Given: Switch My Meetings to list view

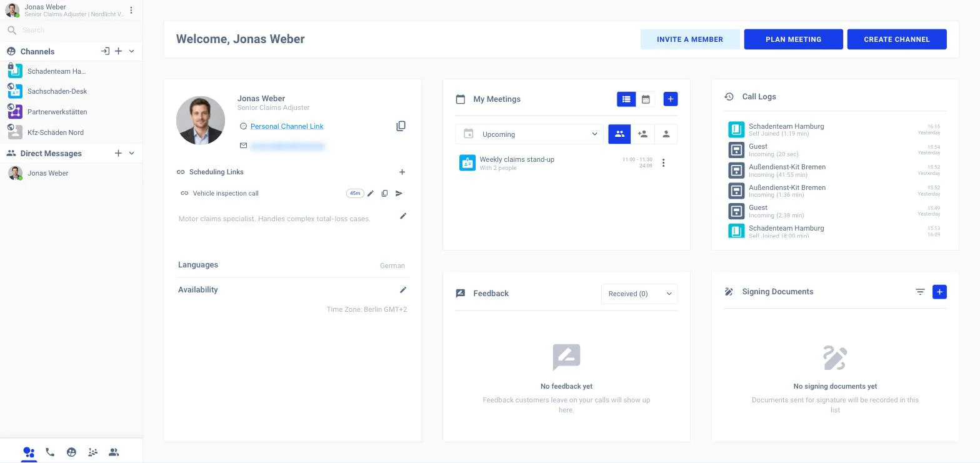Looking at the screenshot, I should click(626, 99).
